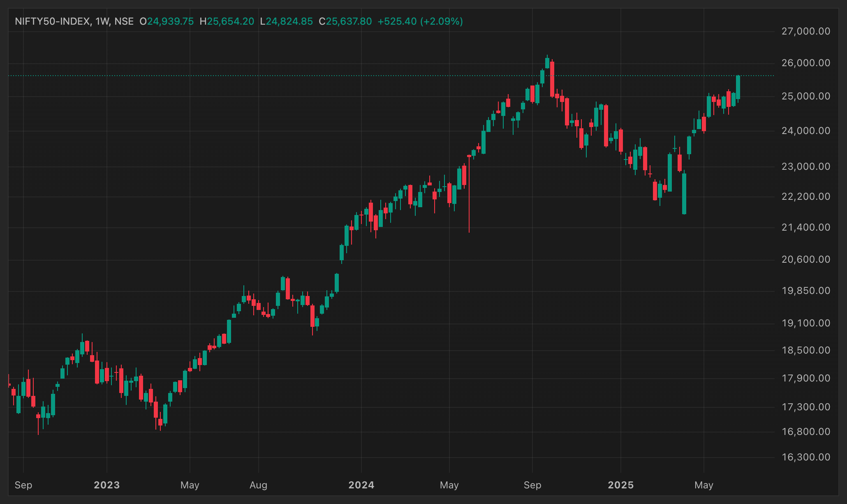847x504 pixels.
Task: Click the high value H25,654.20
Action: pos(227,21)
